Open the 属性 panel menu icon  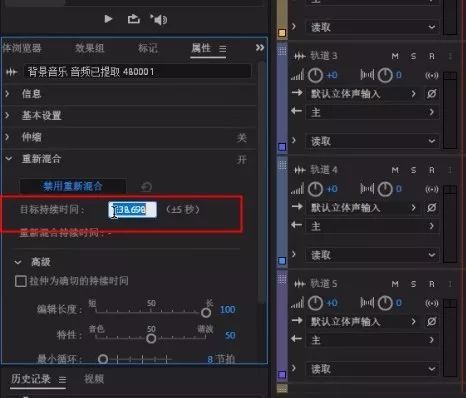point(223,49)
